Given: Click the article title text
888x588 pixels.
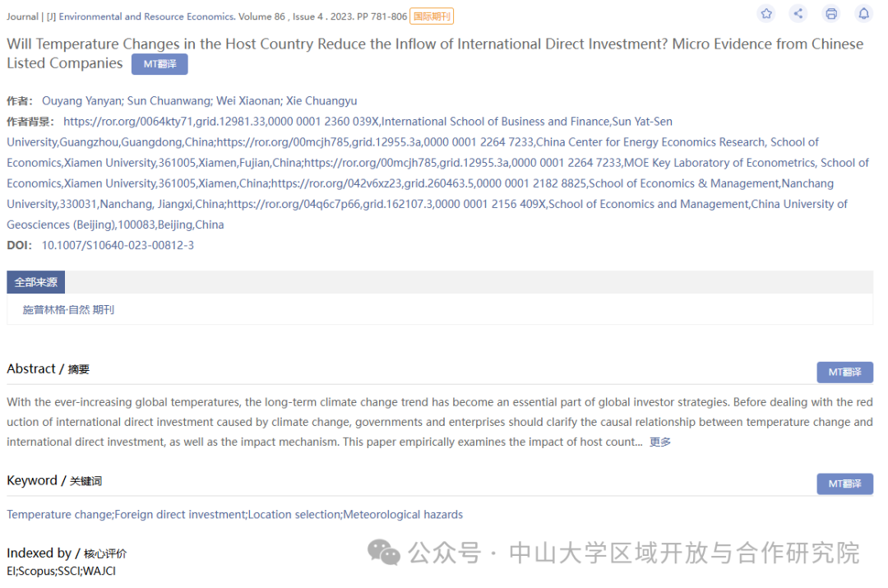Looking at the screenshot, I should pos(435,53).
